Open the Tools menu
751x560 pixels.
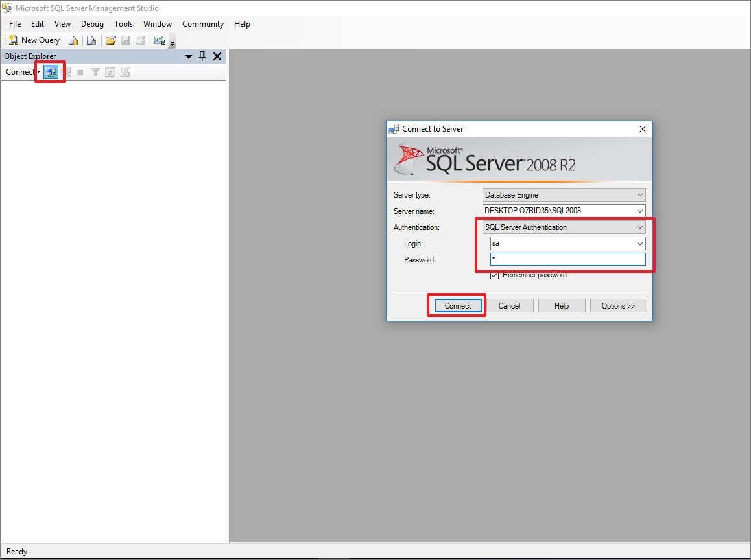[124, 24]
